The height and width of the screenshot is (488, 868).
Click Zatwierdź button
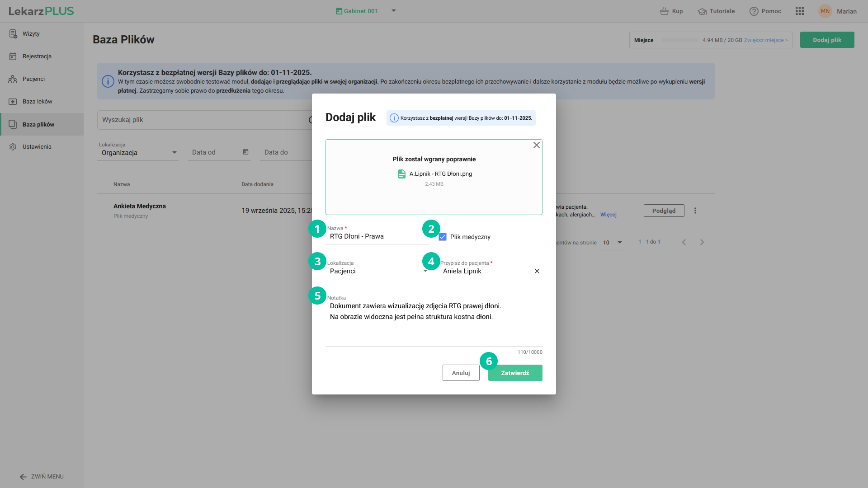(x=515, y=373)
